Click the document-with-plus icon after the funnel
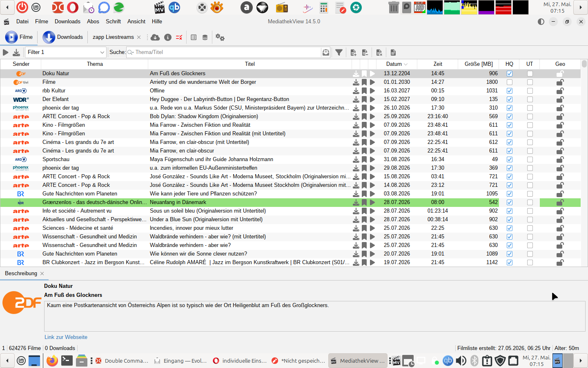This screenshot has height=368, width=588. [x=354, y=52]
